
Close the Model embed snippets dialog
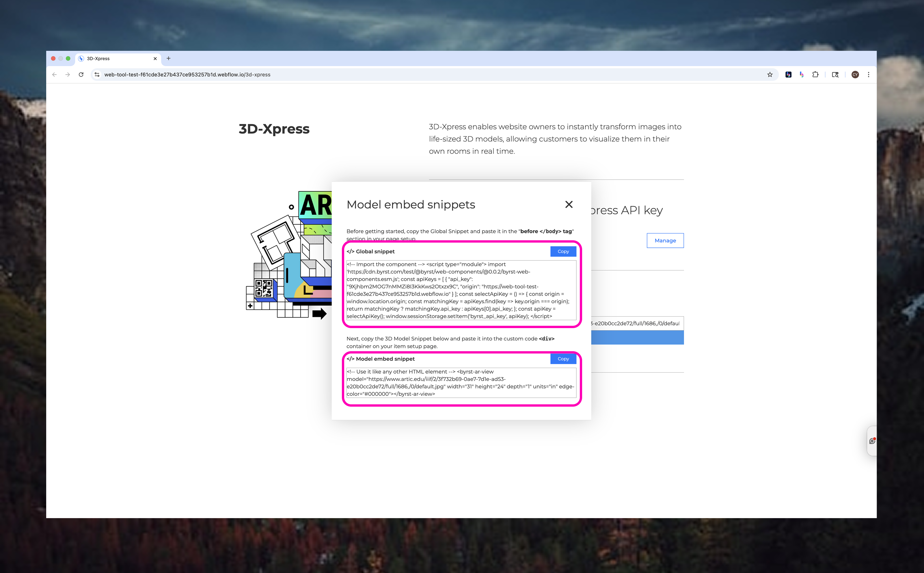click(569, 205)
